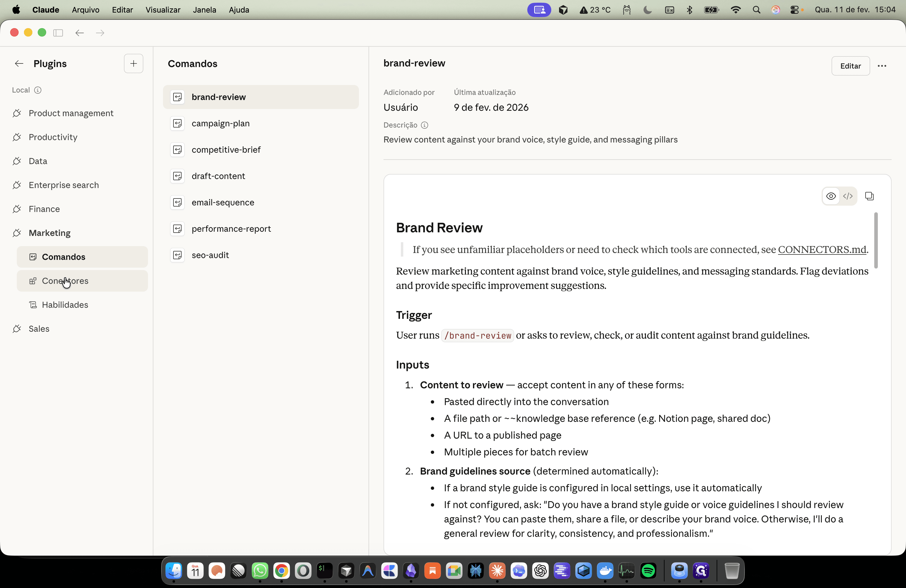906x588 pixels.
Task: Click the back arrow beside Plugins
Action: coord(19,63)
